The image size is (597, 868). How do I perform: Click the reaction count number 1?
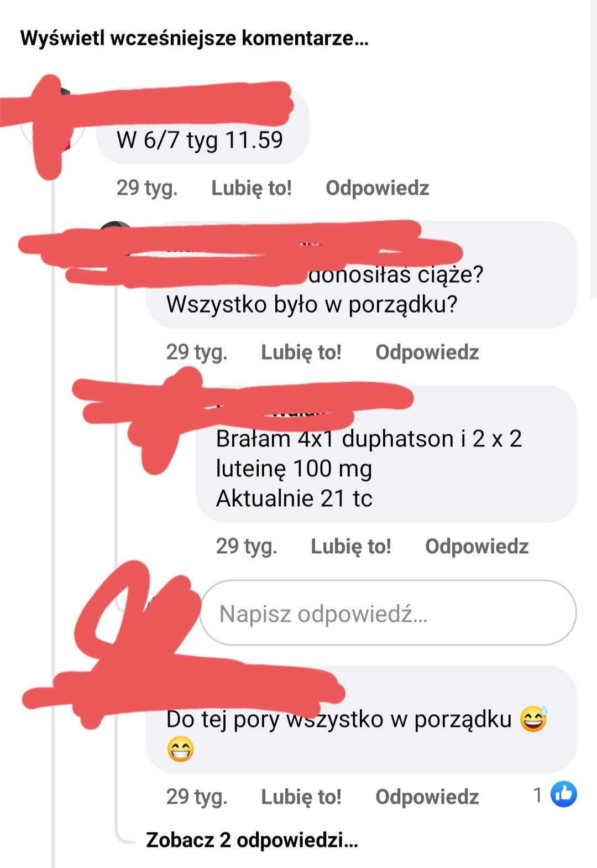pyautogui.click(x=537, y=795)
